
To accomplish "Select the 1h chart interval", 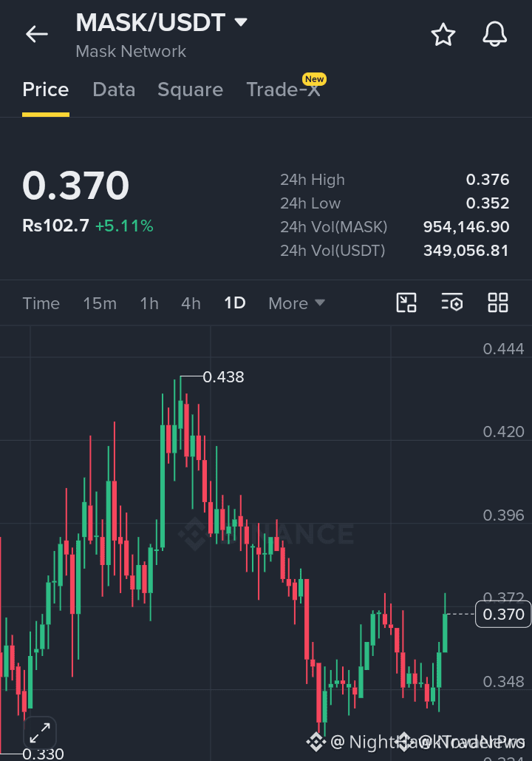I will pyautogui.click(x=149, y=303).
